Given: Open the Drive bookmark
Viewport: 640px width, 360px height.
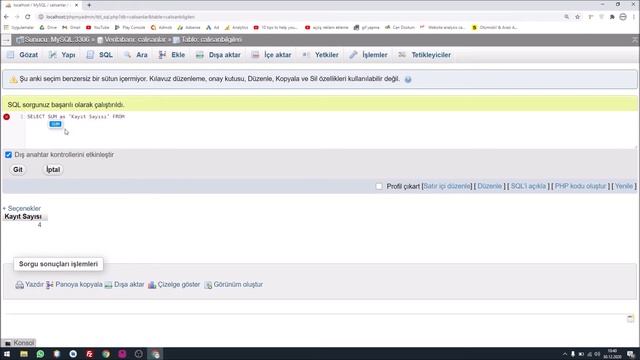Looking at the screenshot, I should (48, 27).
